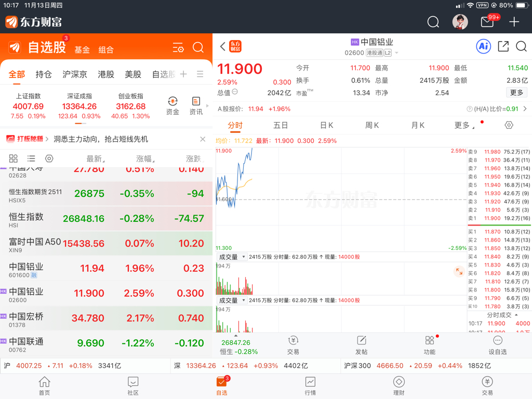This screenshot has width=532, height=399.
Task: Open 上证指数 index card
Action: (x=28, y=106)
